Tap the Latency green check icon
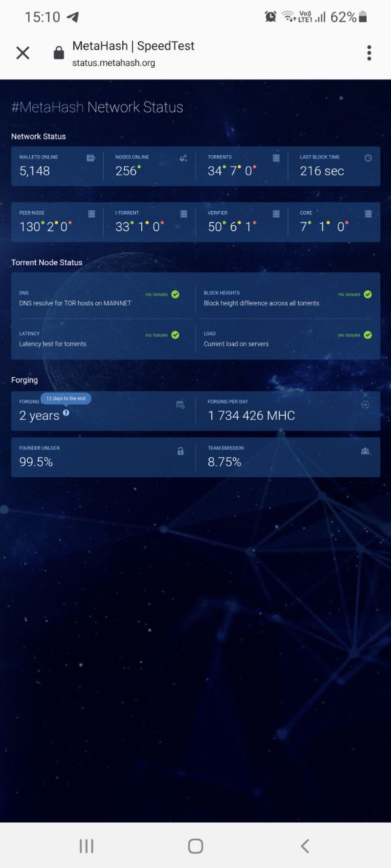Viewport: 391px width, 868px height. click(x=175, y=335)
